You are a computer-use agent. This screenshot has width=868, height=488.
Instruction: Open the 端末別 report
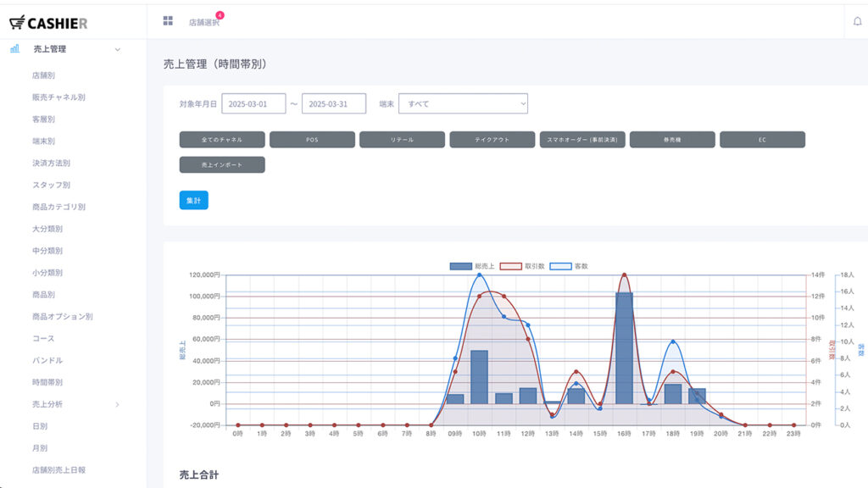(43, 141)
